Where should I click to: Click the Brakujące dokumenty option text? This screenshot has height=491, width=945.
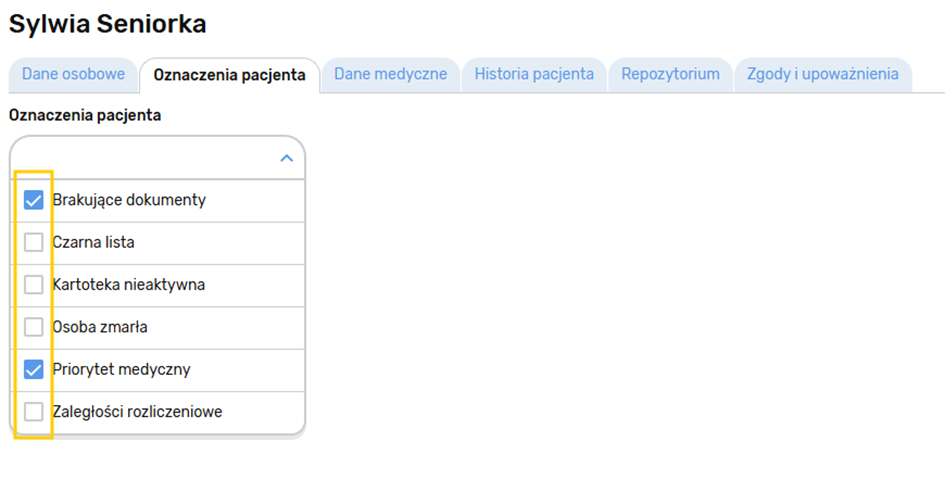point(129,200)
